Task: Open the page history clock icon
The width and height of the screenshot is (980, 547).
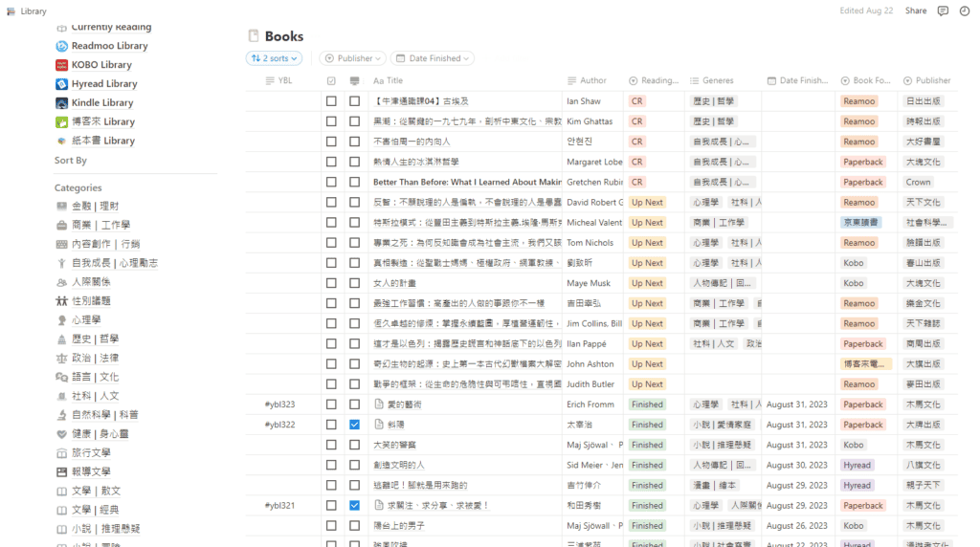Action: point(965,11)
